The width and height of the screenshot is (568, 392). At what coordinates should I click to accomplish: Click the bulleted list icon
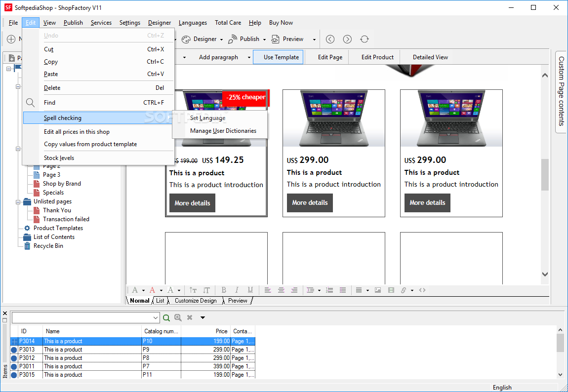[x=343, y=290]
